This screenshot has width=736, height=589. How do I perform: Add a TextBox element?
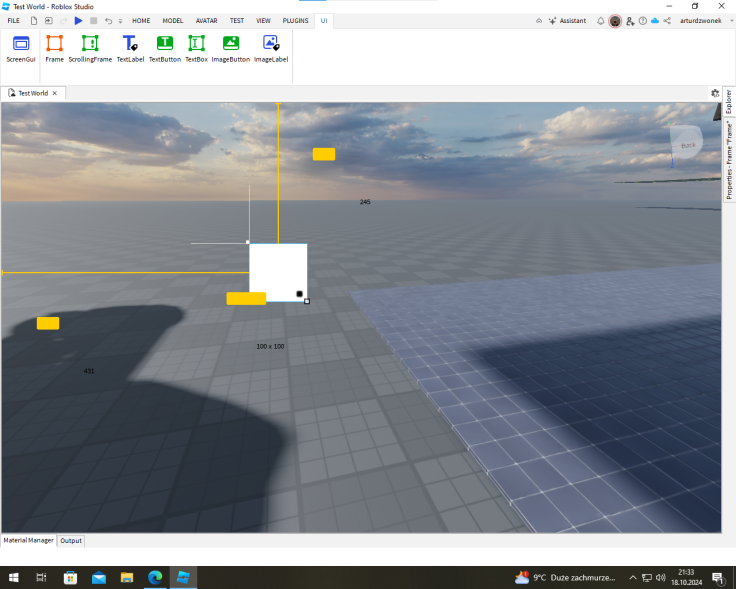[196, 49]
